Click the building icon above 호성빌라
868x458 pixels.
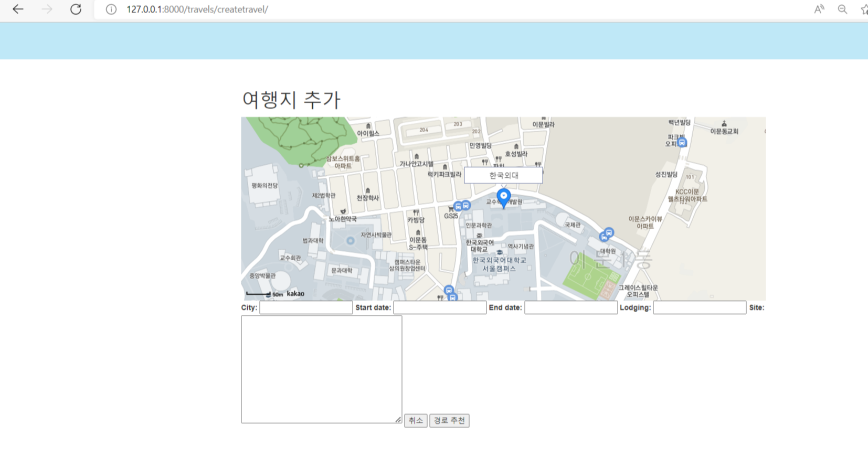(516, 146)
